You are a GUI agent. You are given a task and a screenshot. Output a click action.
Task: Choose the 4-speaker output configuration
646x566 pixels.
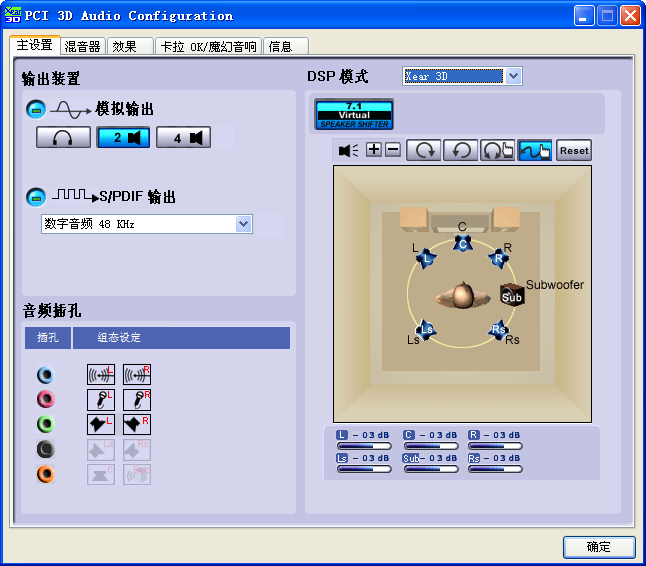coord(183,138)
